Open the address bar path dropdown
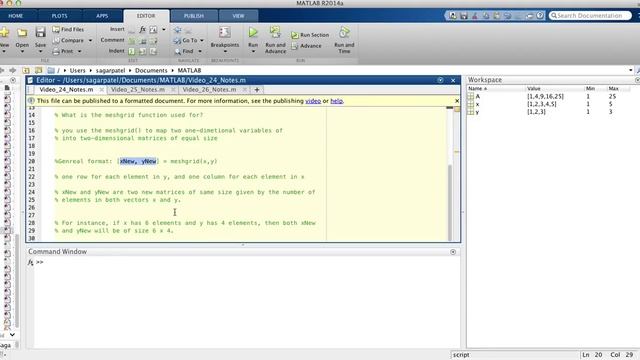Image resolution: width=640 pixels, height=360 pixels. pos(631,70)
